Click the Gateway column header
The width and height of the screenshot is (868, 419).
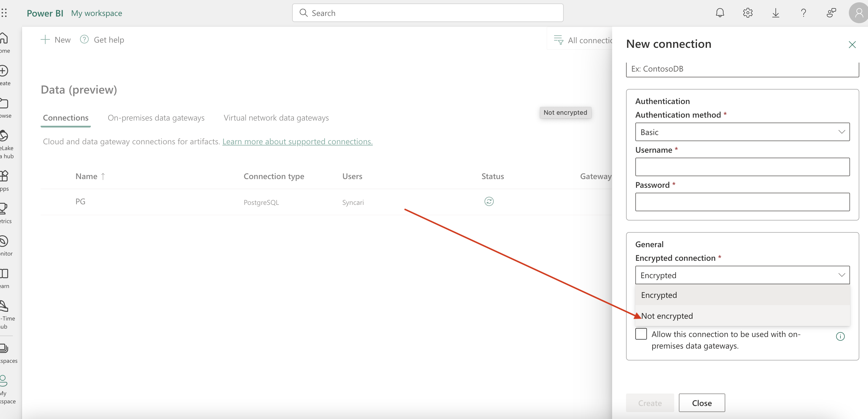pyautogui.click(x=596, y=176)
